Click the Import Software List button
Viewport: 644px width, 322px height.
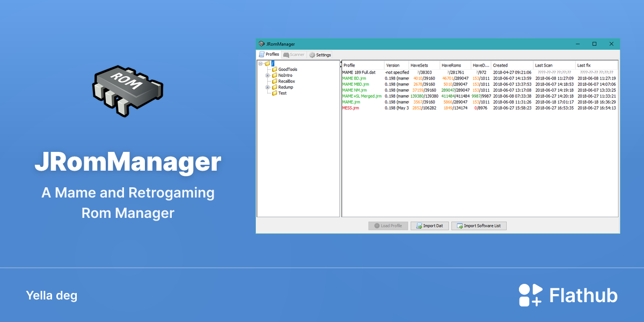coord(479,226)
